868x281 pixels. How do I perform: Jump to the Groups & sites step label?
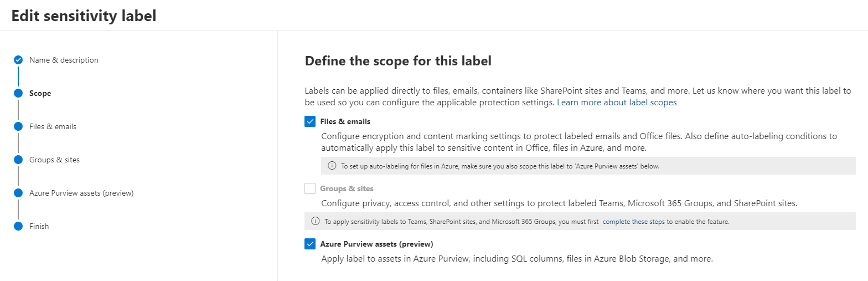tap(54, 160)
